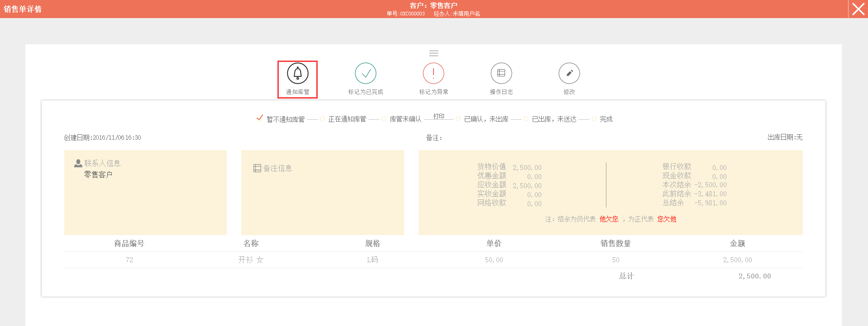Select the product row 开衫 女

(251, 260)
